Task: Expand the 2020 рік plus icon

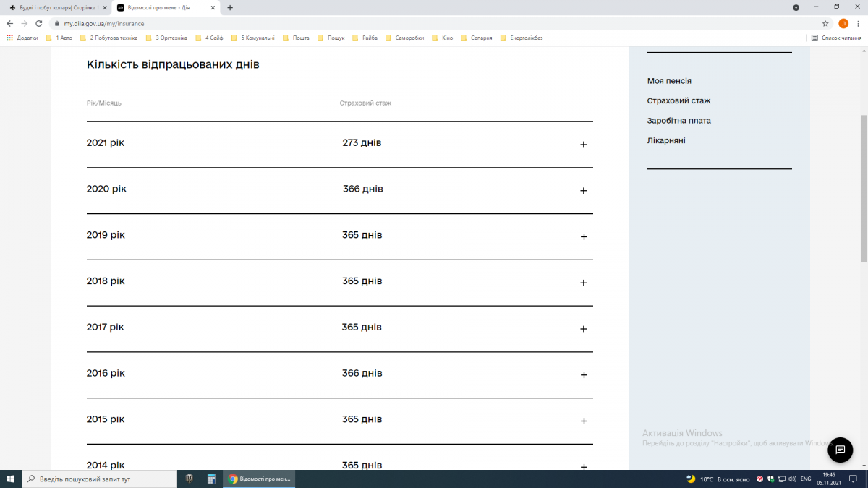Action: tap(583, 191)
